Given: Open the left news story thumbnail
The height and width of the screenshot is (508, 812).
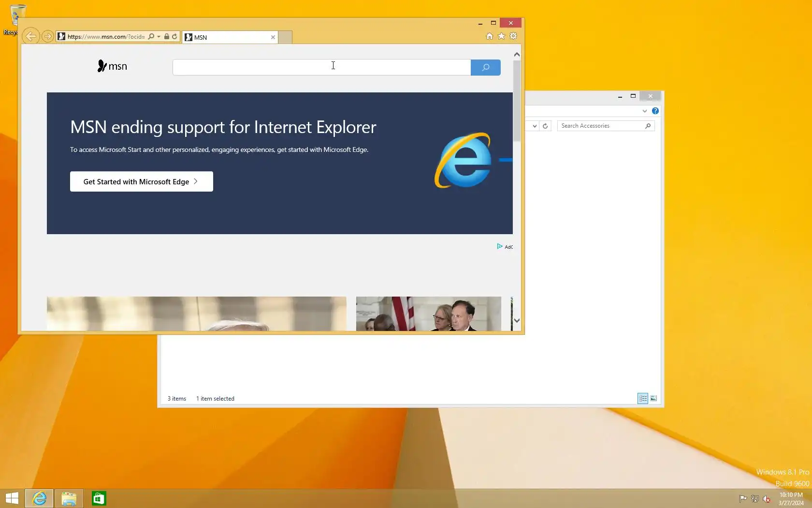Looking at the screenshot, I should click(x=197, y=314).
